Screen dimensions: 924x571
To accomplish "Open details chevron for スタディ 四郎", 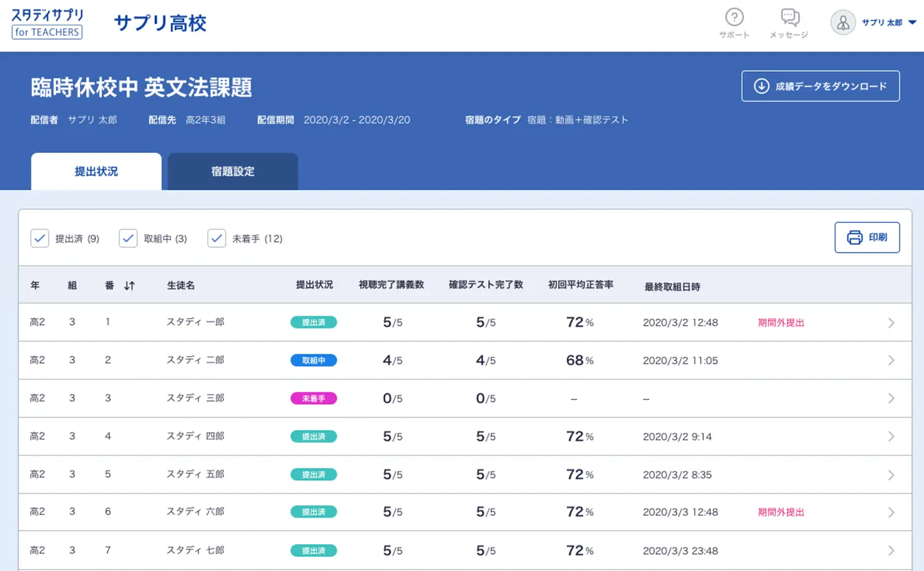I will tap(891, 437).
